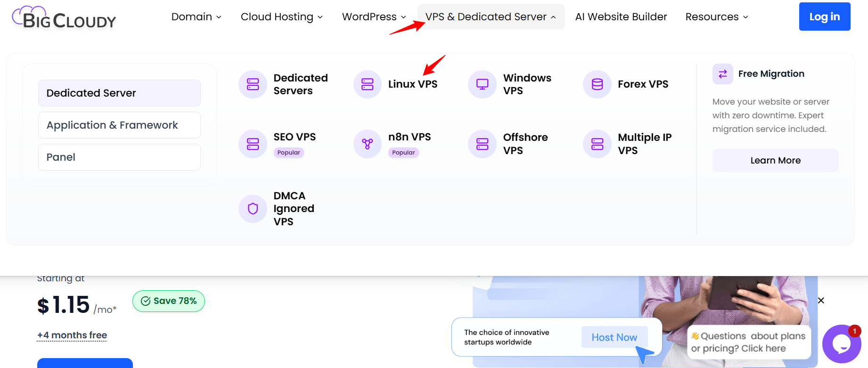Image resolution: width=868 pixels, height=368 pixels.
Task: Open the Linux VPS link
Action: tap(413, 84)
